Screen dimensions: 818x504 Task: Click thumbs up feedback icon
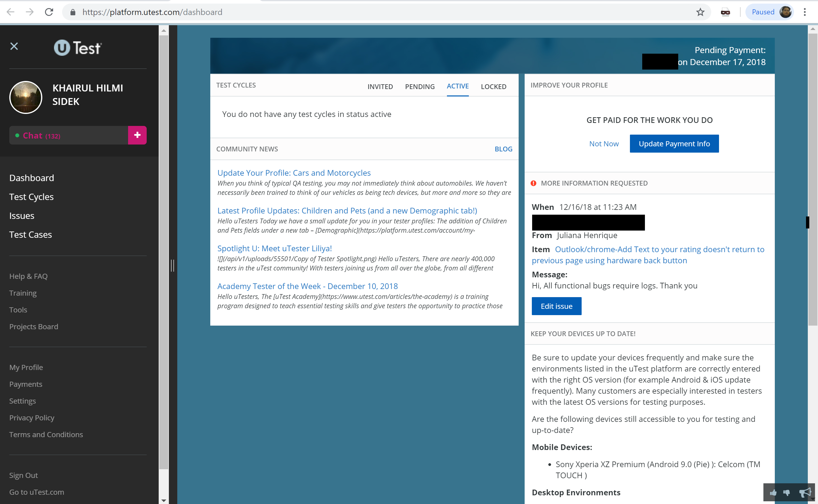tap(773, 493)
